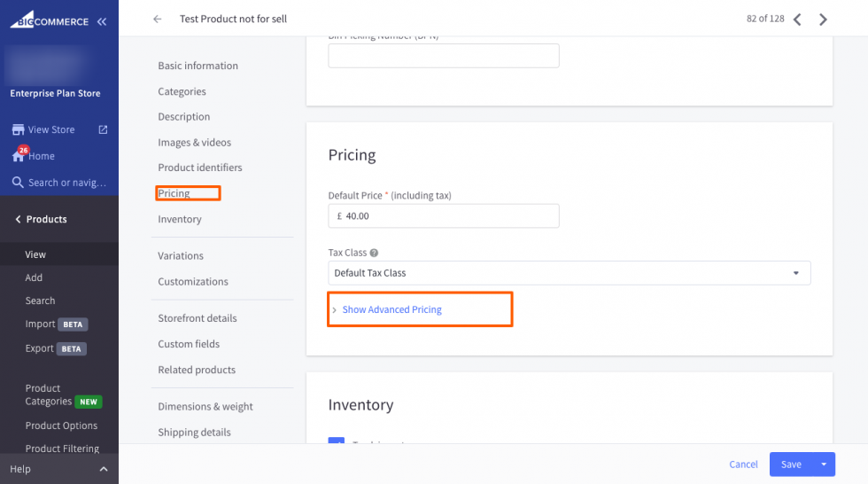This screenshot has height=484, width=868.
Task: Go to previous product using left chevron
Action: point(797,20)
